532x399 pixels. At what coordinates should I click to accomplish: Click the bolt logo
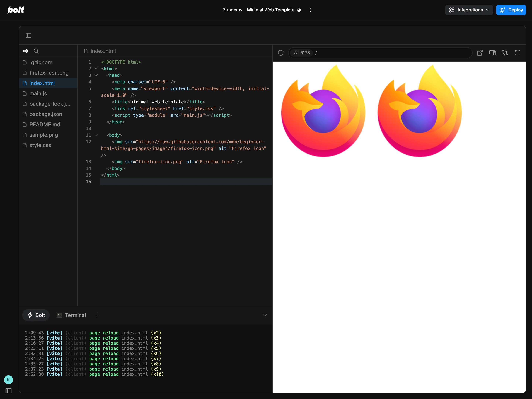tap(16, 10)
